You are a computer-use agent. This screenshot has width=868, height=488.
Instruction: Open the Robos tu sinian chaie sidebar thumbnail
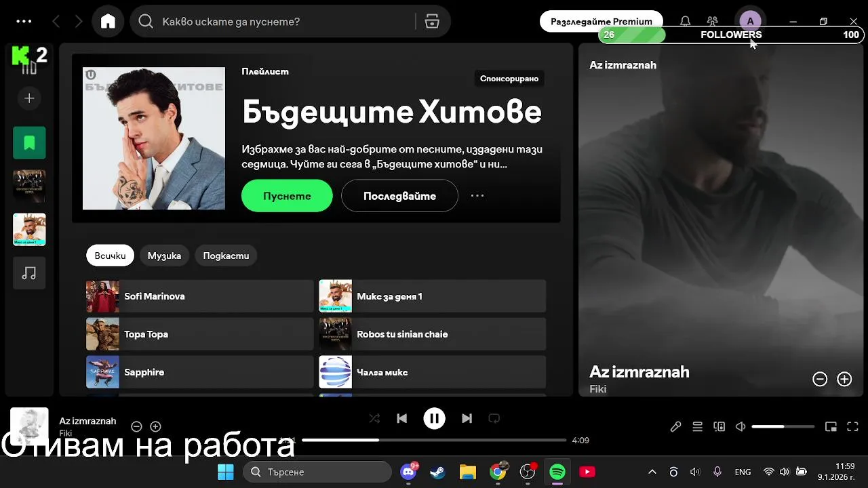click(29, 186)
